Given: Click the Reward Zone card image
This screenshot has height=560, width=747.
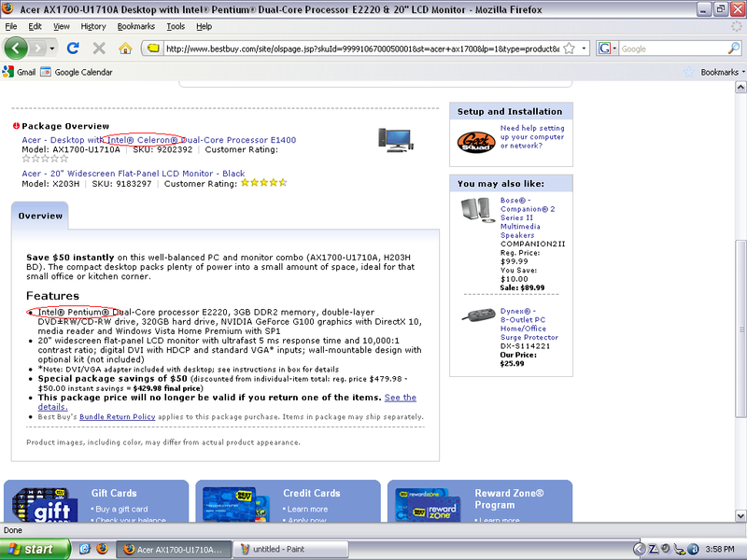Looking at the screenshot, I should click(428, 505).
